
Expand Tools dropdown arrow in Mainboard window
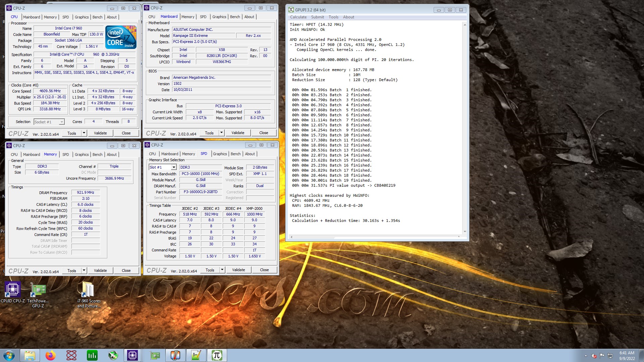[x=221, y=133]
